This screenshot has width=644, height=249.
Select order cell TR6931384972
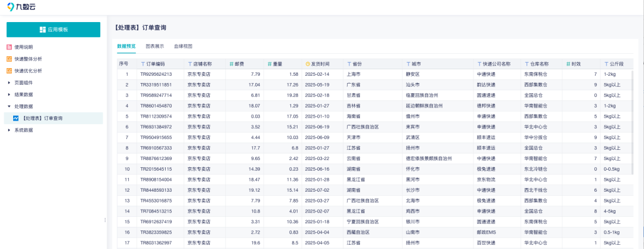pyautogui.click(x=156, y=127)
